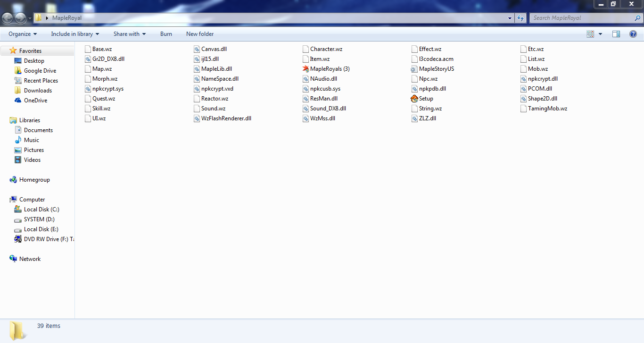The width and height of the screenshot is (644, 343).
Task: Open the Pictures library
Action: coord(34,150)
